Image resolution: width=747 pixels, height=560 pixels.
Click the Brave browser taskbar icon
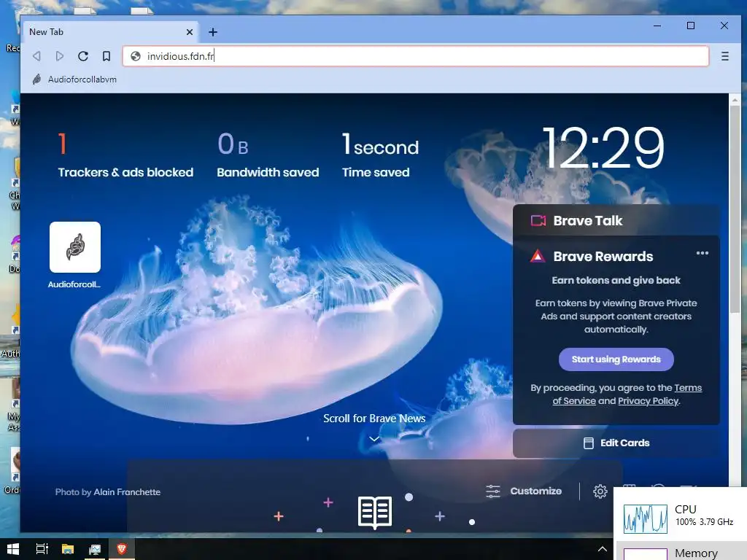click(122, 550)
